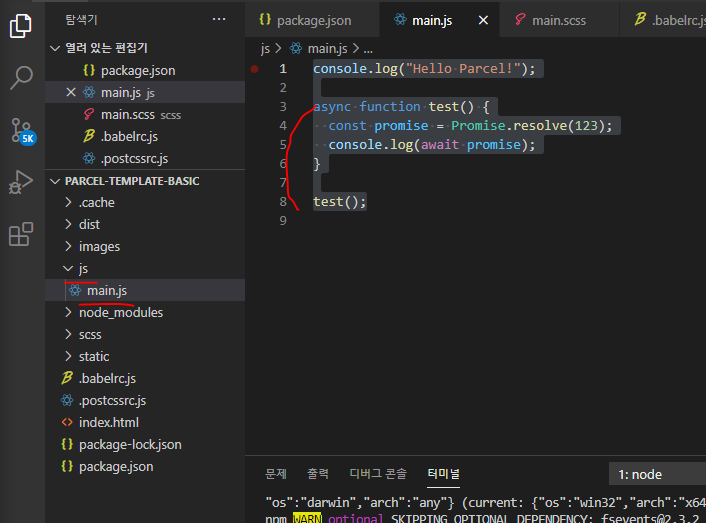Close main.js in open editors list
This screenshot has width=706, height=523.
coord(71,93)
